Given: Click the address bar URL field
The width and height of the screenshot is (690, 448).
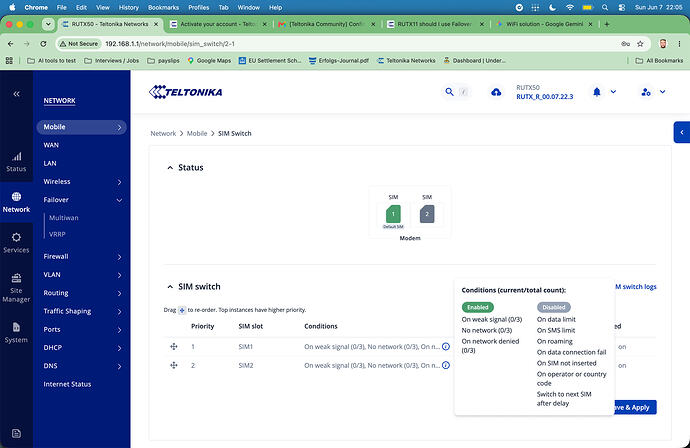Looking at the screenshot, I should click(352, 44).
